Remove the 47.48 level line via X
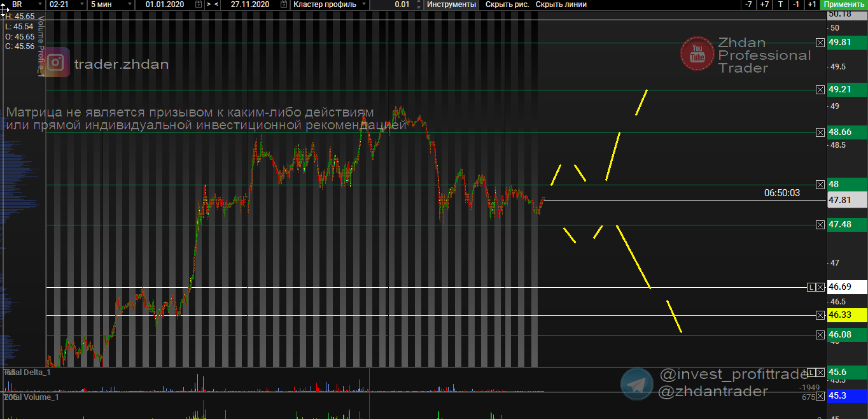 tap(820, 225)
